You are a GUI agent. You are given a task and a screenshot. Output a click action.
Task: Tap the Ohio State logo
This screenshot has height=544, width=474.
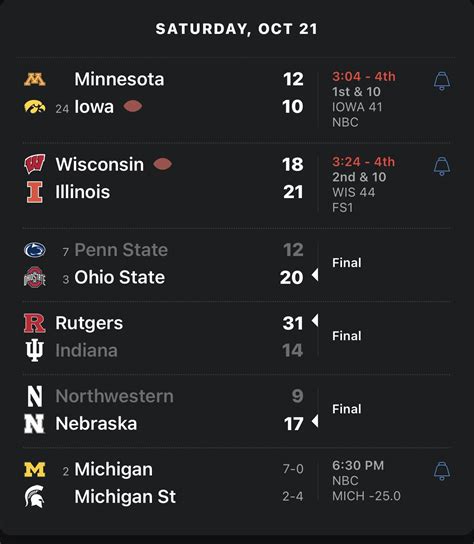(x=35, y=277)
